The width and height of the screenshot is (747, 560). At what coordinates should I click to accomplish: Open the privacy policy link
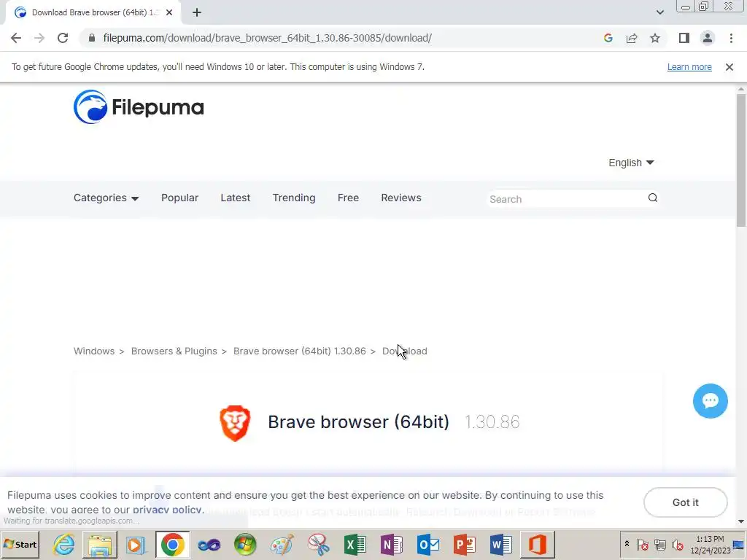pyautogui.click(x=167, y=510)
